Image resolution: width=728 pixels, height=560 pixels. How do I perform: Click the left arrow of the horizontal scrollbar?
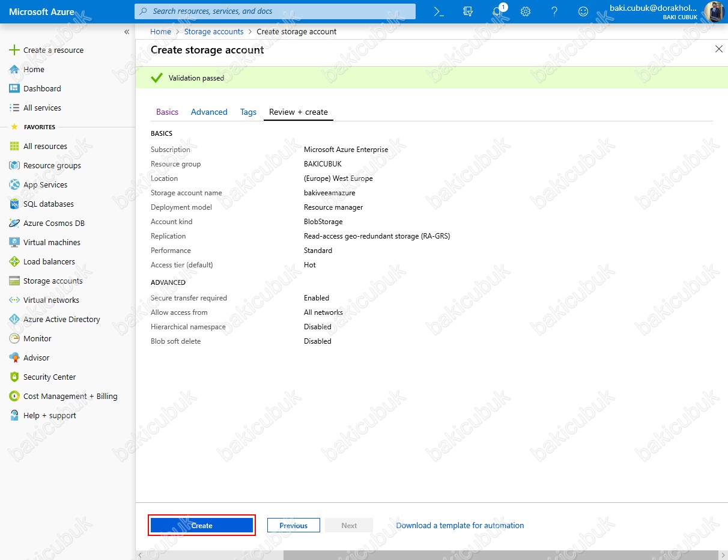[x=141, y=555]
